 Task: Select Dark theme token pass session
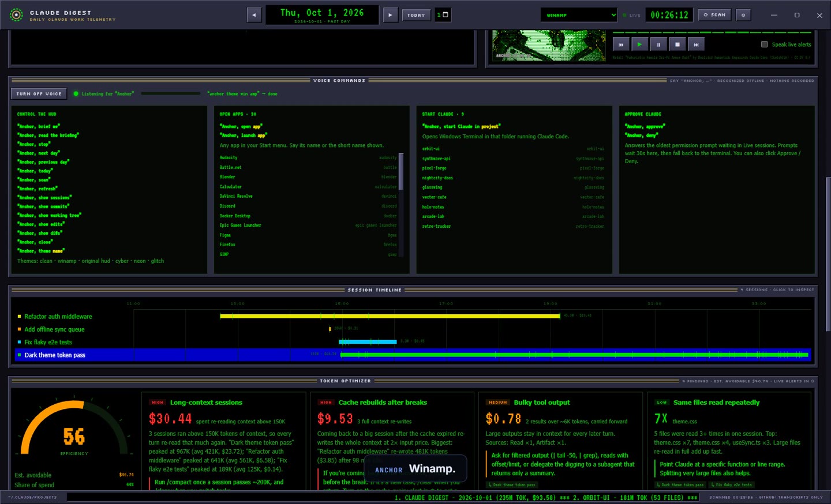coord(413,355)
